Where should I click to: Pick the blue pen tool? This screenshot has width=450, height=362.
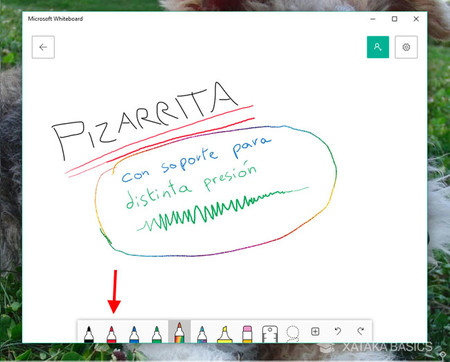tap(134, 334)
